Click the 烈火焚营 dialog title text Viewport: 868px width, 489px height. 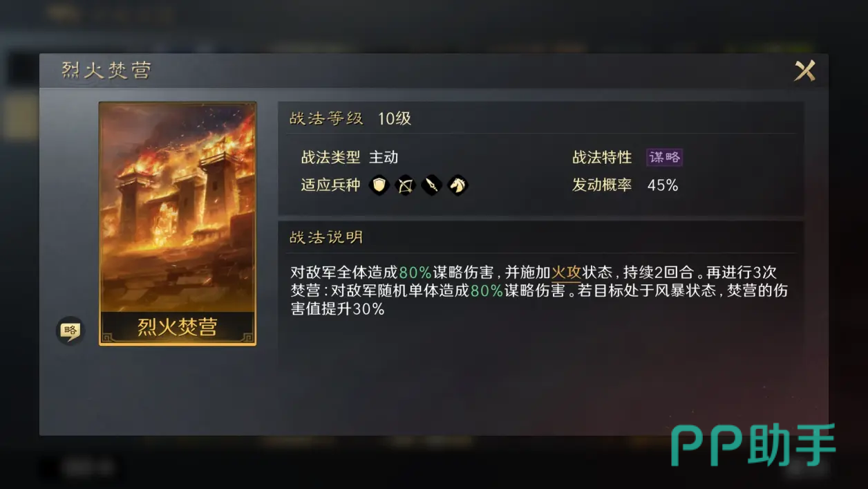pos(106,71)
